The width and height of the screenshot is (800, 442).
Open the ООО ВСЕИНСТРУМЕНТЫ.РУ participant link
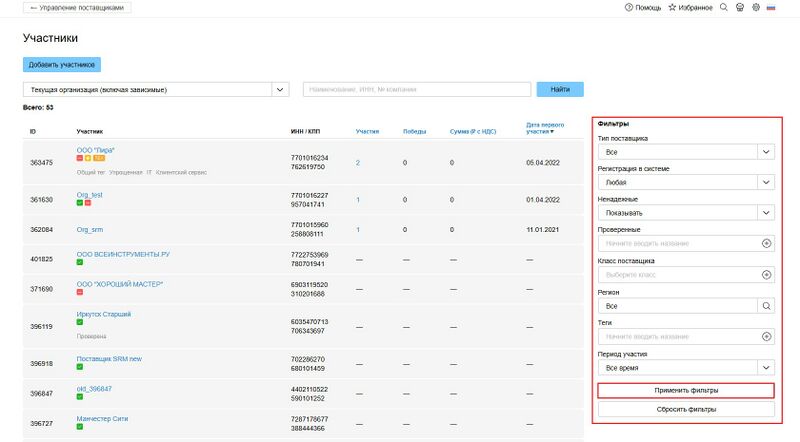coord(123,254)
